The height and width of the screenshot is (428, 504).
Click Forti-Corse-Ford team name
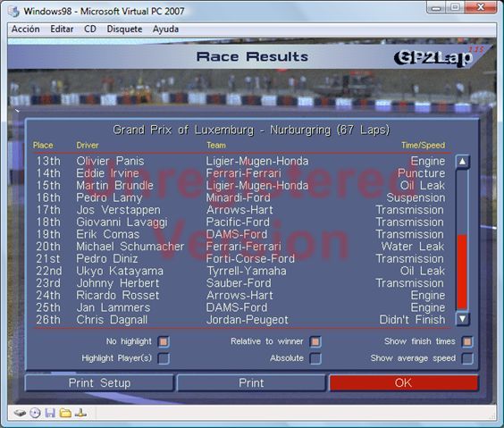point(250,258)
